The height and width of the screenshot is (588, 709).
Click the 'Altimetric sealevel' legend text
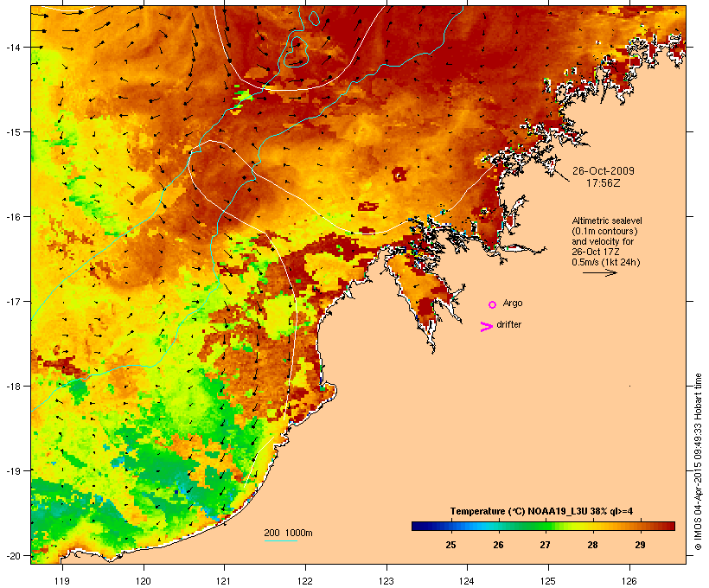(x=607, y=220)
